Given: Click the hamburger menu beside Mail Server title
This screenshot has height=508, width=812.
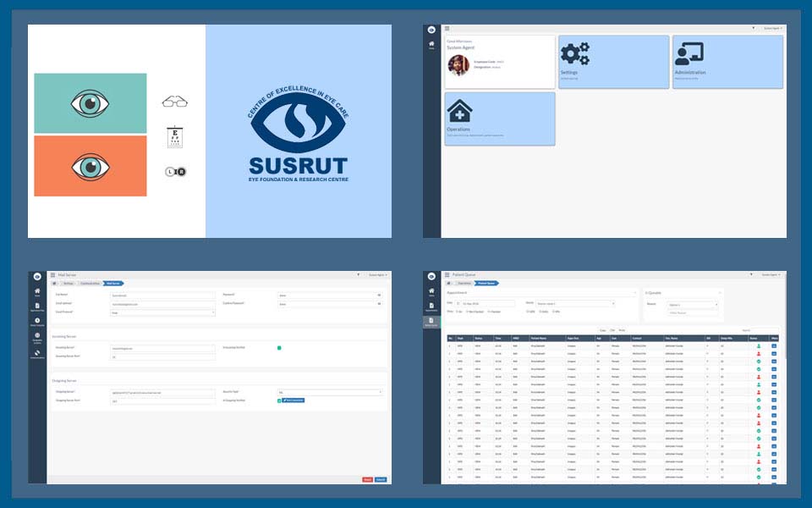Looking at the screenshot, I should [x=52, y=275].
